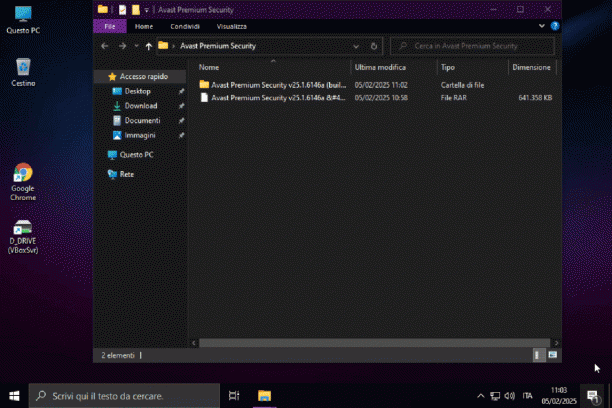Select the Questo PC desktop icon
The image size is (612, 408).
pos(23,20)
